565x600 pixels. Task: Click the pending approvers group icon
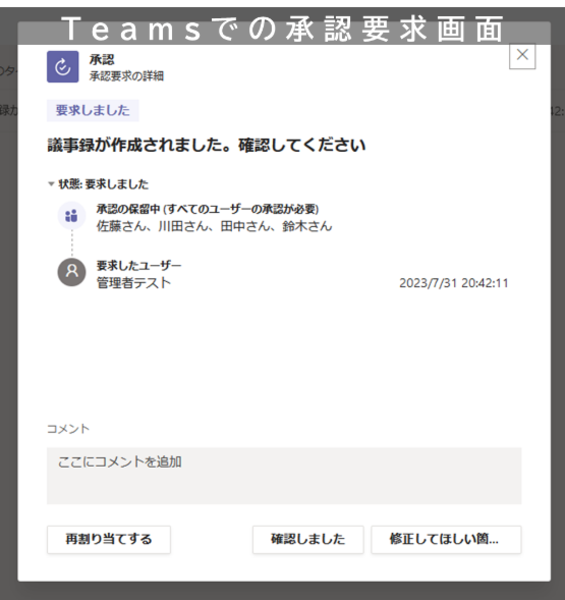pyautogui.click(x=72, y=215)
